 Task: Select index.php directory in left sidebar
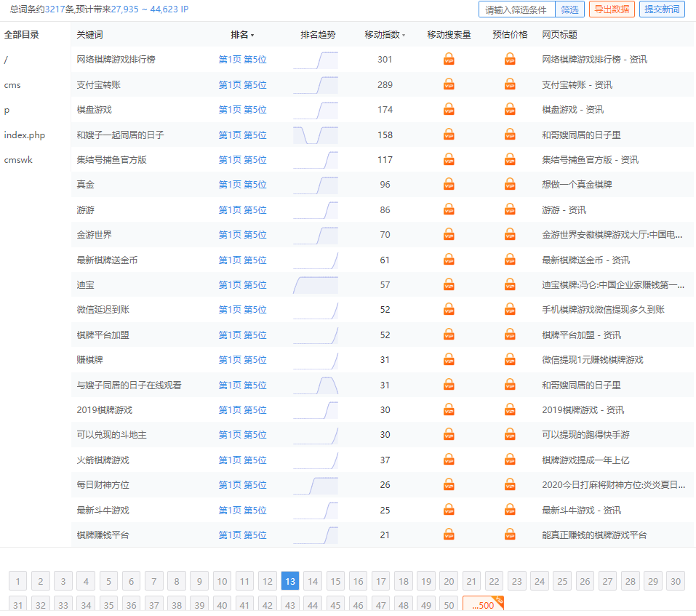tap(24, 135)
